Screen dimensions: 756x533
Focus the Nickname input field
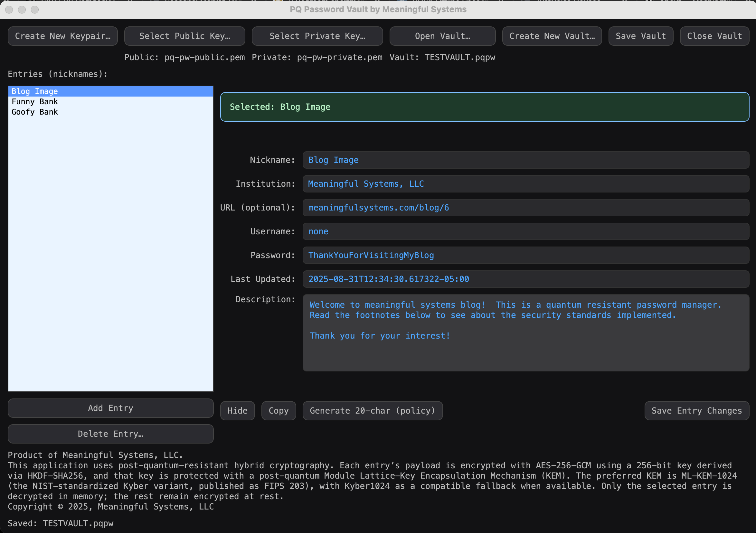point(526,160)
